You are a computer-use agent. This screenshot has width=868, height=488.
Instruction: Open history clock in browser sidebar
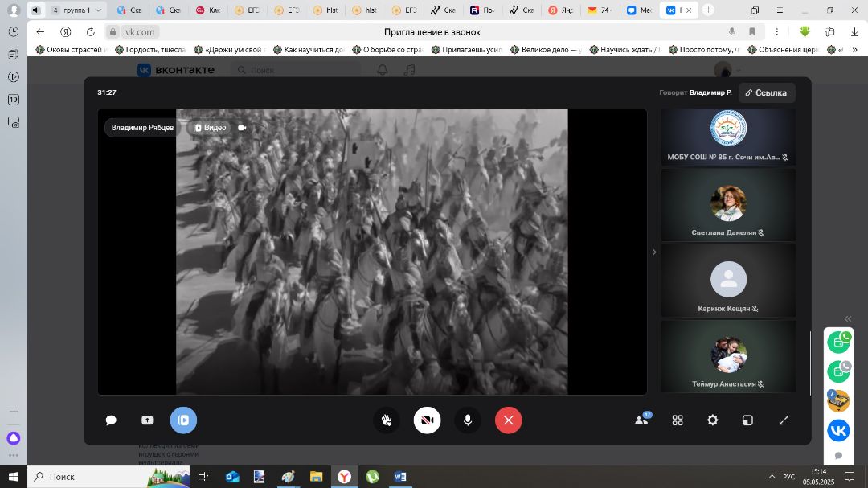[14, 32]
